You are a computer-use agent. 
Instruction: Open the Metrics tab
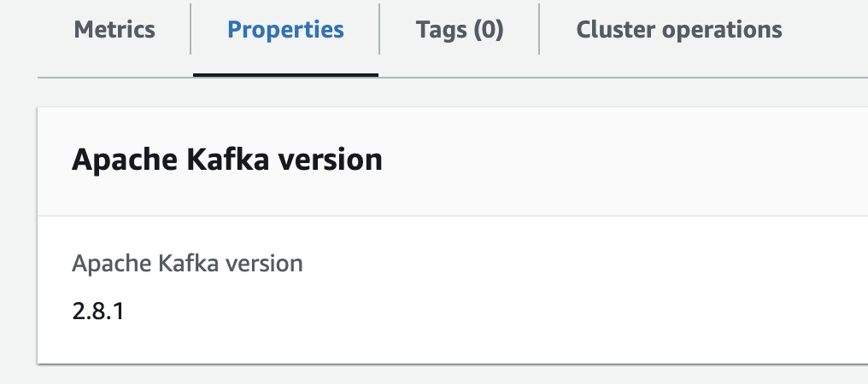pos(114,30)
